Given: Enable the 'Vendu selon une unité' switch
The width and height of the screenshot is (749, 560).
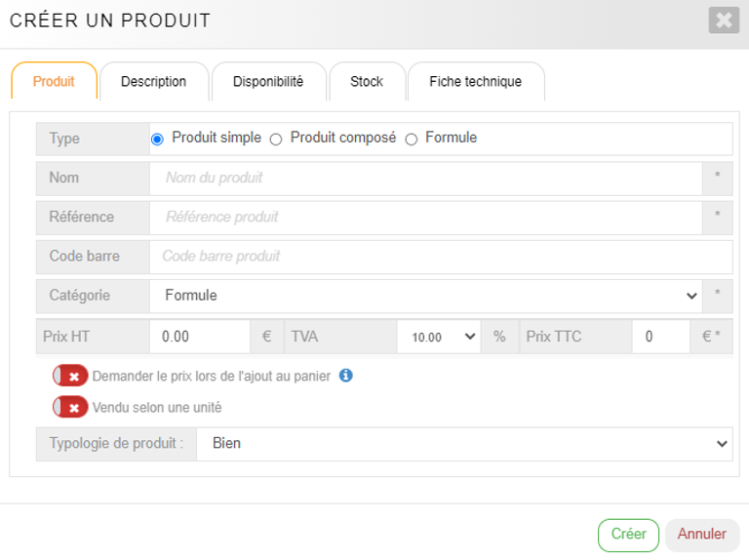Looking at the screenshot, I should pos(70,407).
